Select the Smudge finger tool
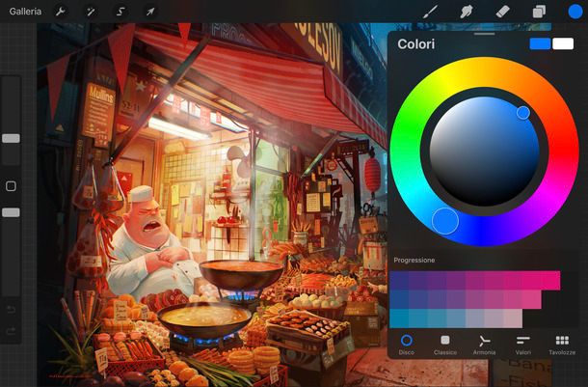 point(467,12)
